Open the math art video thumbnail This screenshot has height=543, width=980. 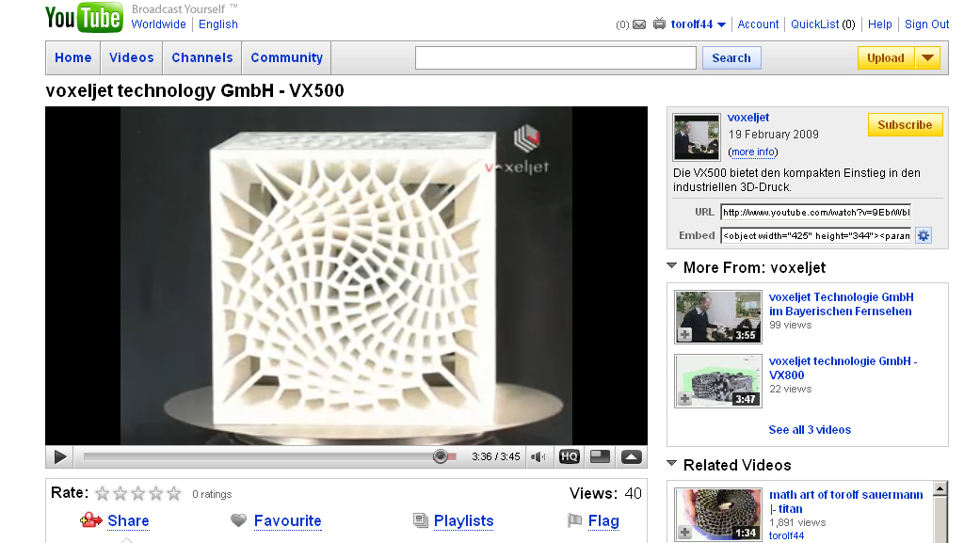(718, 515)
